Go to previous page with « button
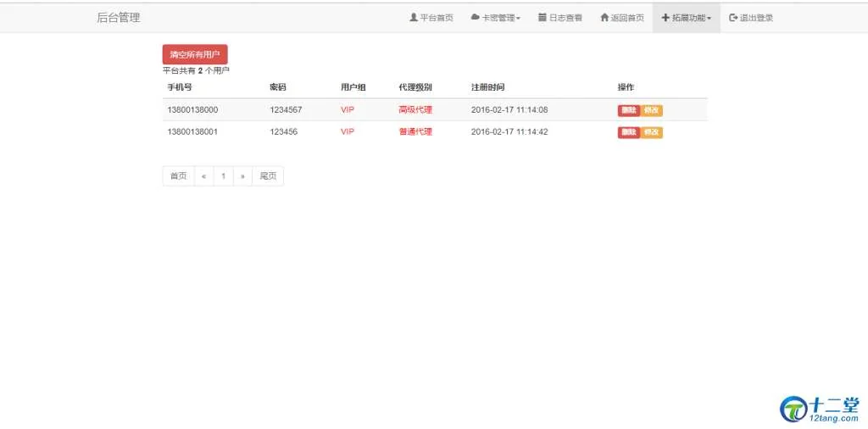868x429 pixels. pos(203,176)
